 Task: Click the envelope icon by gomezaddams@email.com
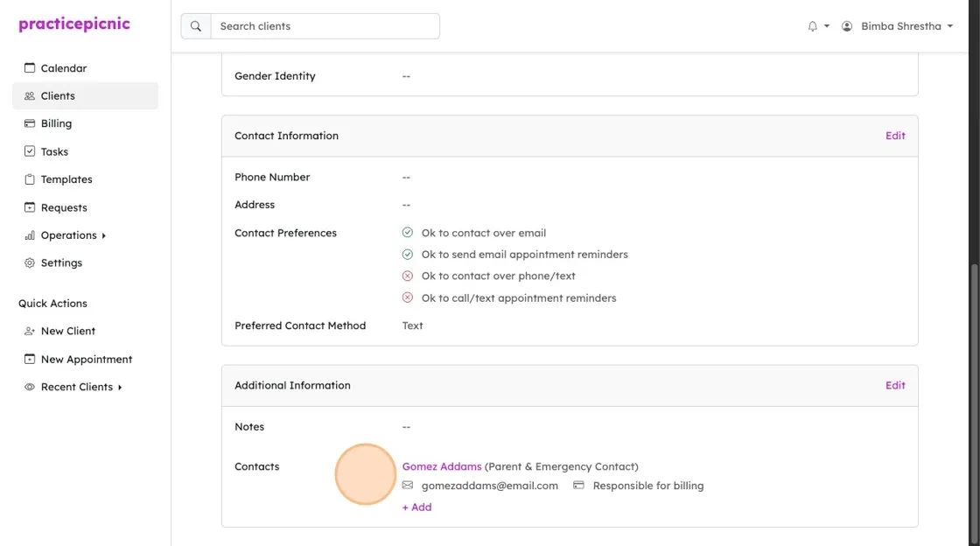point(408,485)
